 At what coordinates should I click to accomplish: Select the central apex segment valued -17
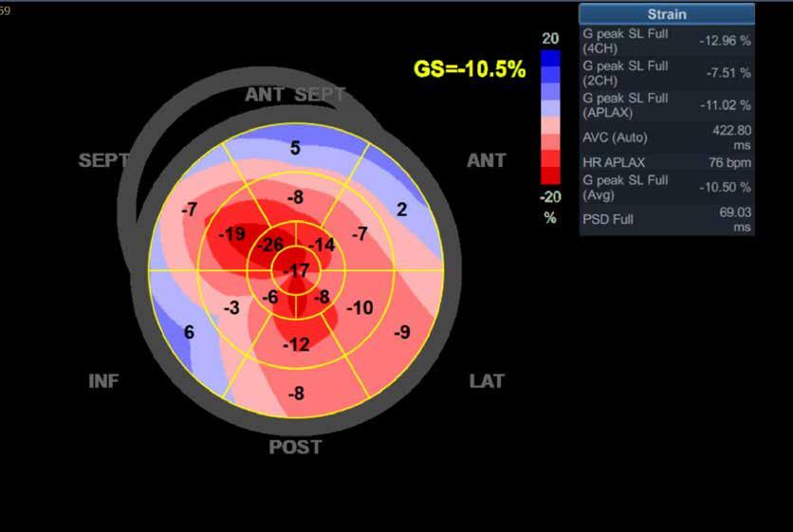tap(296, 271)
